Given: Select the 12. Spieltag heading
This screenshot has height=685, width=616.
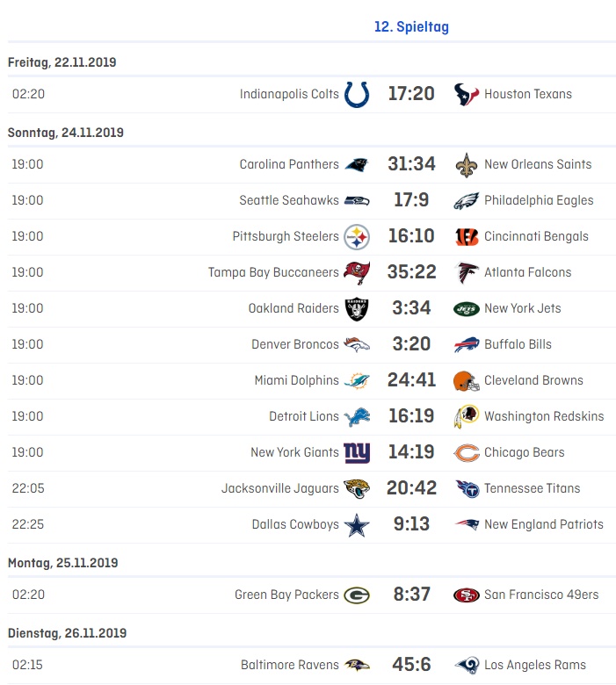Looking at the screenshot, I should (411, 27).
